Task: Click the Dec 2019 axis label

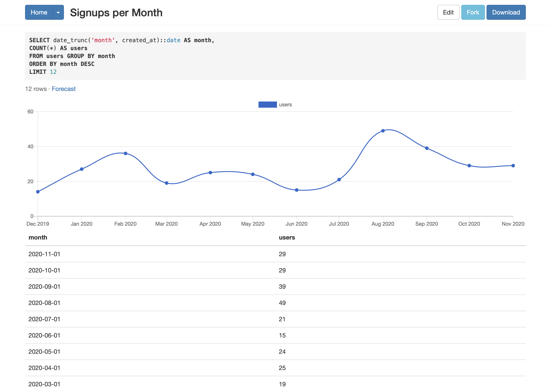Action: (x=38, y=224)
